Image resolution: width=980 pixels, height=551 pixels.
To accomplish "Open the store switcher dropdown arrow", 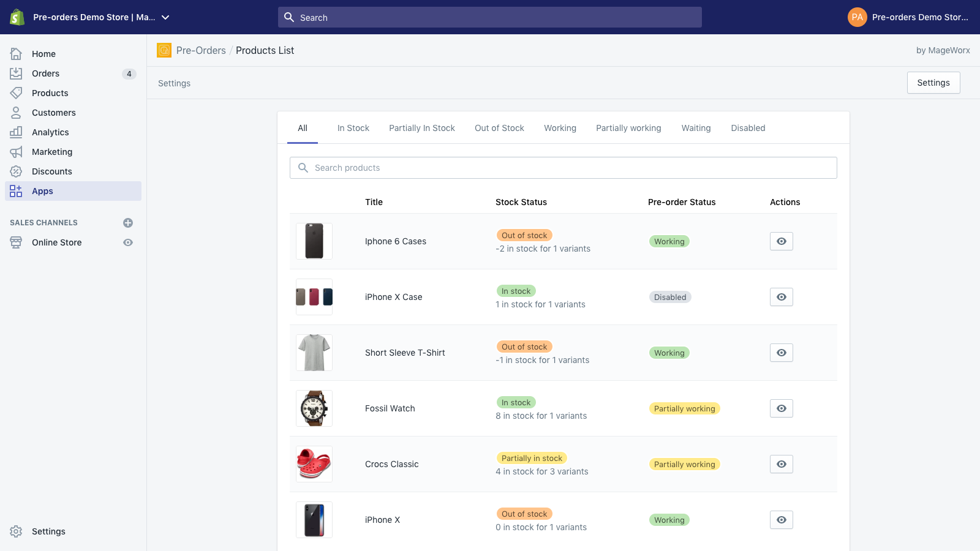I will point(165,17).
